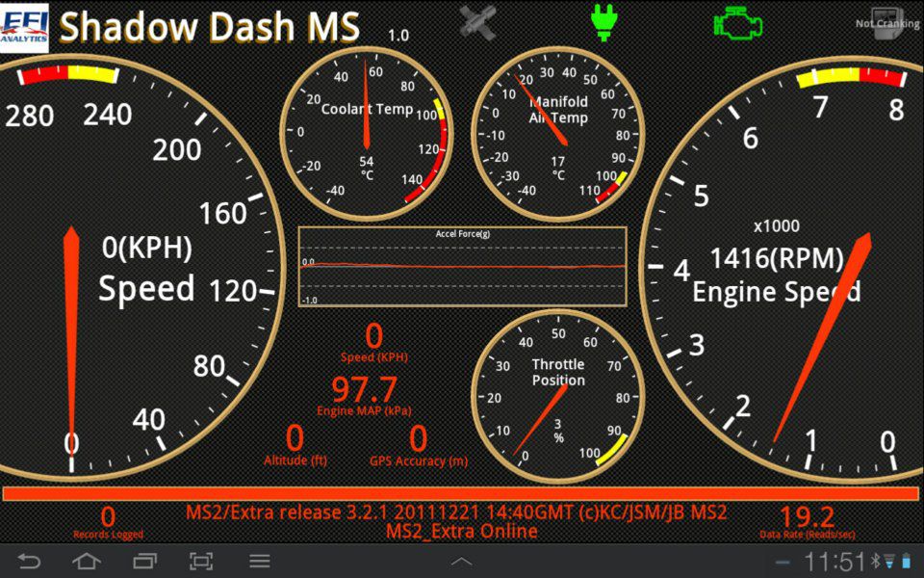Tap the 97.7 Engine MAP value
Viewport: 924px width, 578px height.
(364, 389)
